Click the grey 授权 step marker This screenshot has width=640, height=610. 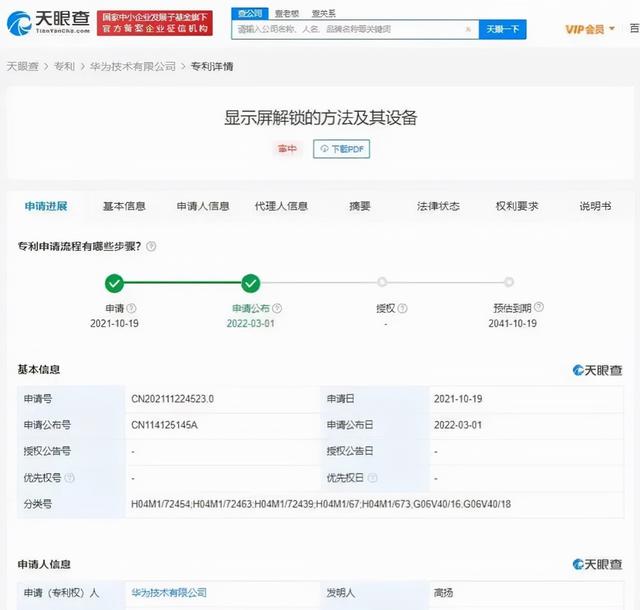[382, 282]
